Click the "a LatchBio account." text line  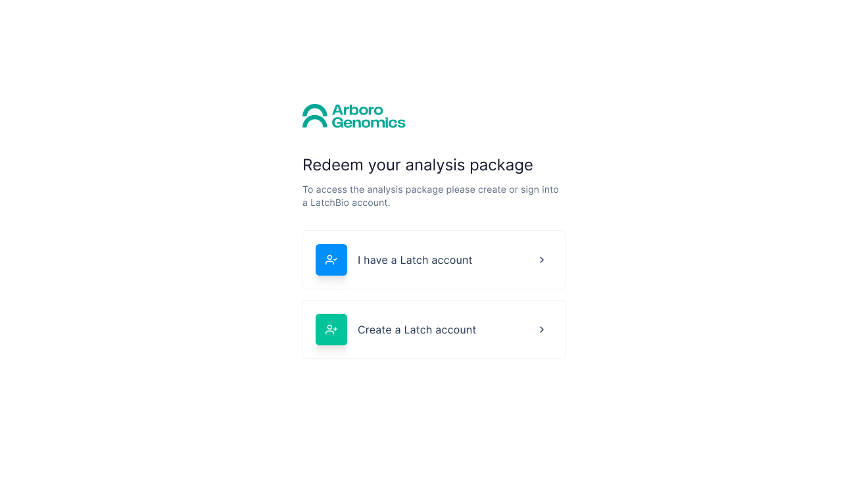(x=347, y=203)
